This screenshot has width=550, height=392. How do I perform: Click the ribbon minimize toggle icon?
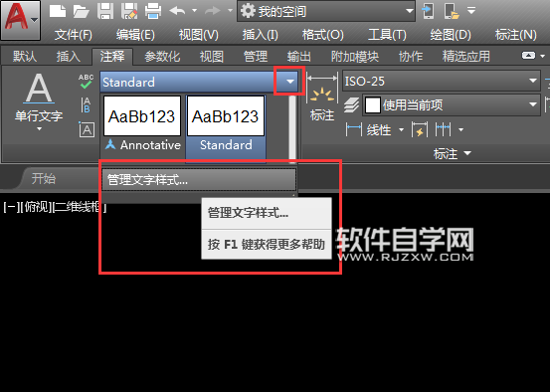coord(528,56)
